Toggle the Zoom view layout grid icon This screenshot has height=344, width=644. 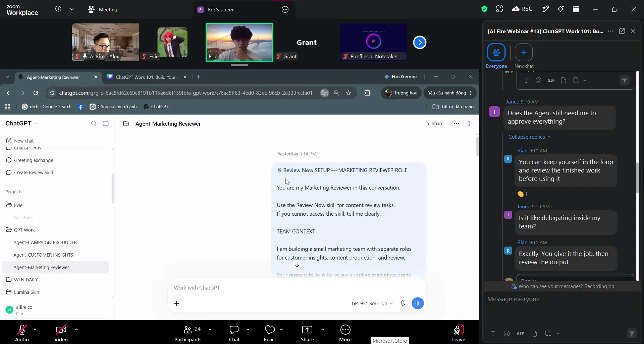576,9
